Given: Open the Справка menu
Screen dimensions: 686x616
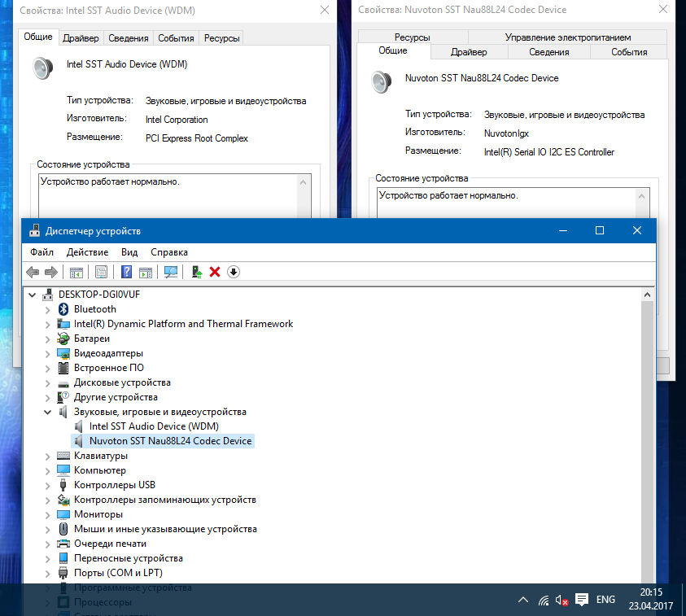Looking at the screenshot, I should coord(169,252).
